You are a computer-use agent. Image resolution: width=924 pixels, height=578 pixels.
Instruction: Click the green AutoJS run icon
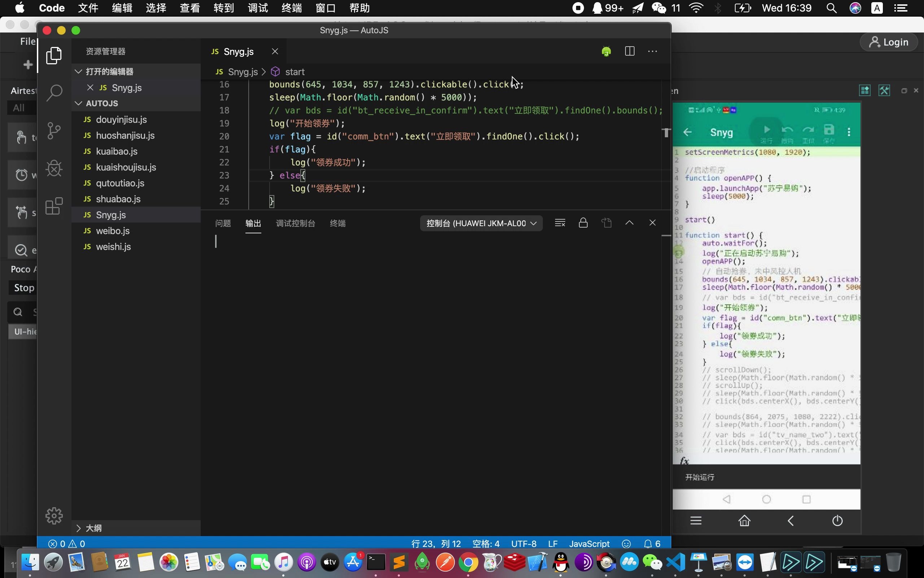pyautogui.click(x=606, y=51)
